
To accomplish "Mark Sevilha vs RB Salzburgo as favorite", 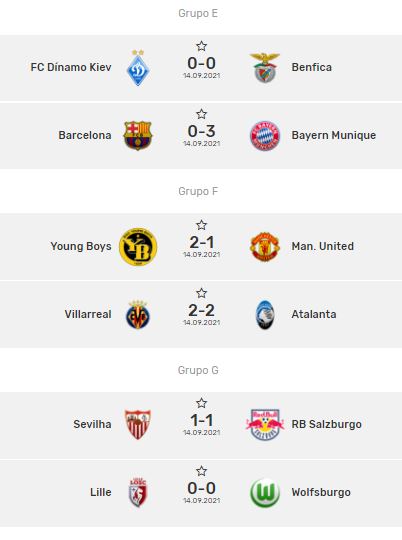I will [202, 403].
